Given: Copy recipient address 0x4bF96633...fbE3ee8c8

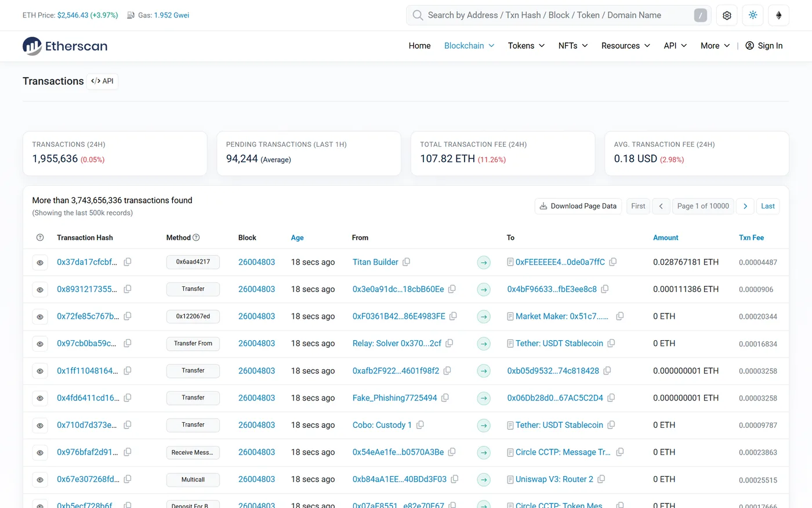Looking at the screenshot, I should pyautogui.click(x=605, y=289).
